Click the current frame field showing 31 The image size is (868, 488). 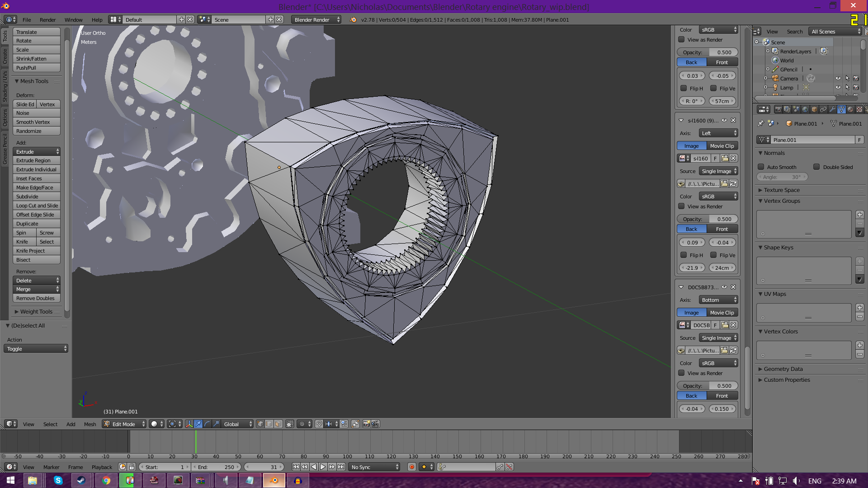click(x=264, y=467)
